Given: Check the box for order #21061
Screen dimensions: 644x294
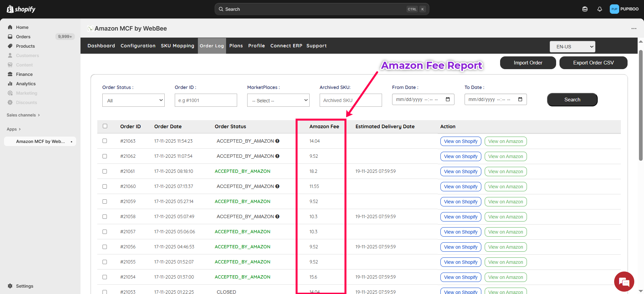Looking at the screenshot, I should point(105,171).
